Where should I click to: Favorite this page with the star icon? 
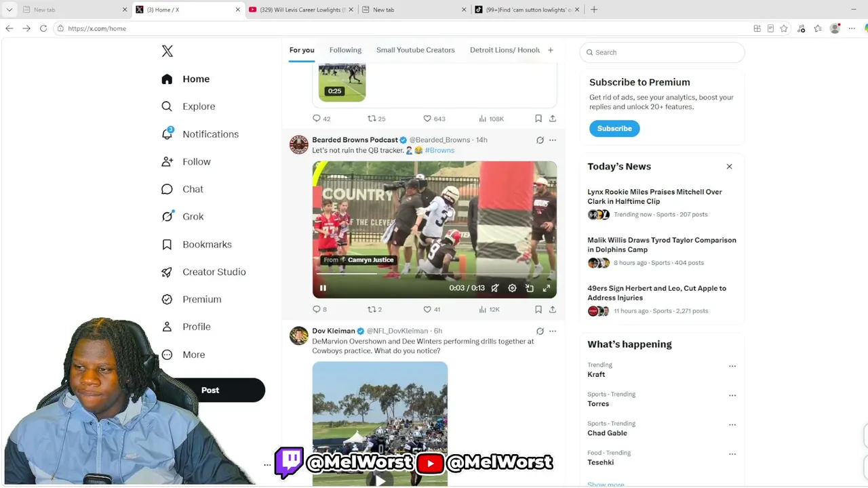[x=784, y=28]
